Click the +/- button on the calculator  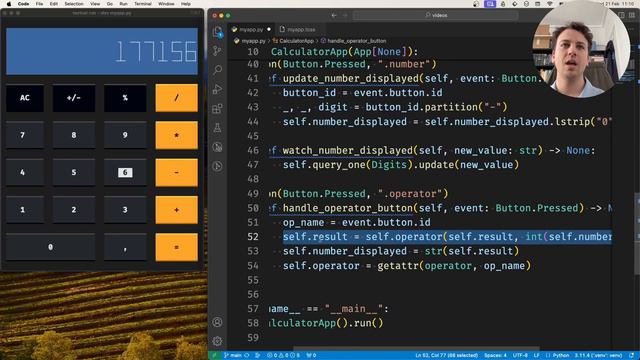pyautogui.click(x=74, y=98)
